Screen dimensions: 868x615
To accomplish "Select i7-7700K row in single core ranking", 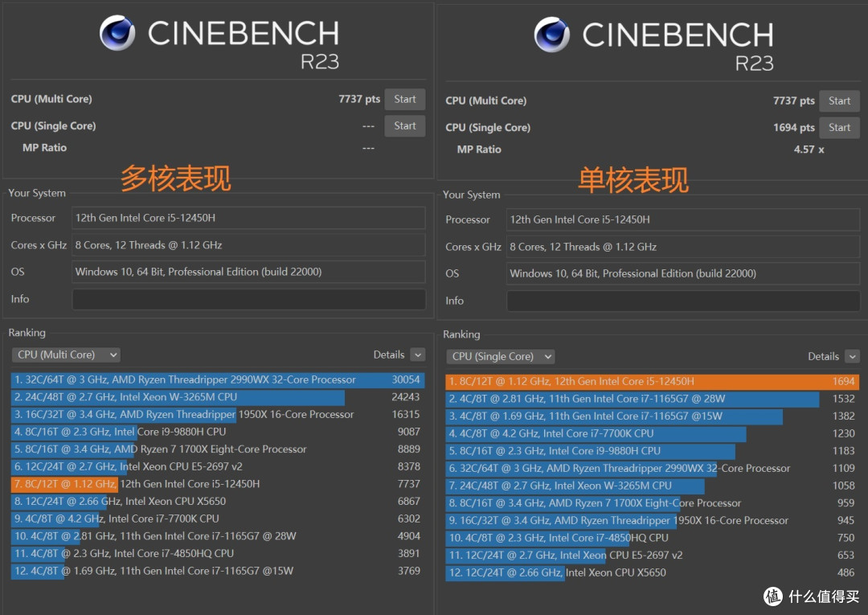I will [x=652, y=433].
